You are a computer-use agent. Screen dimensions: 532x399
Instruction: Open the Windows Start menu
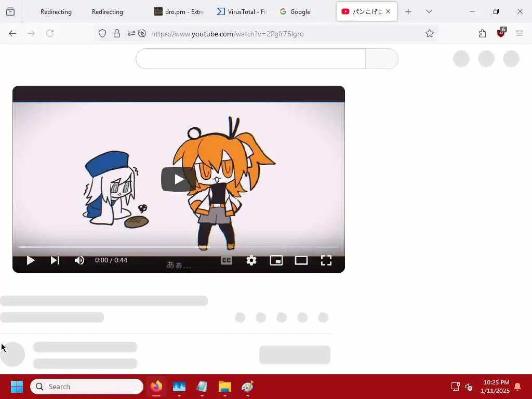(17, 387)
